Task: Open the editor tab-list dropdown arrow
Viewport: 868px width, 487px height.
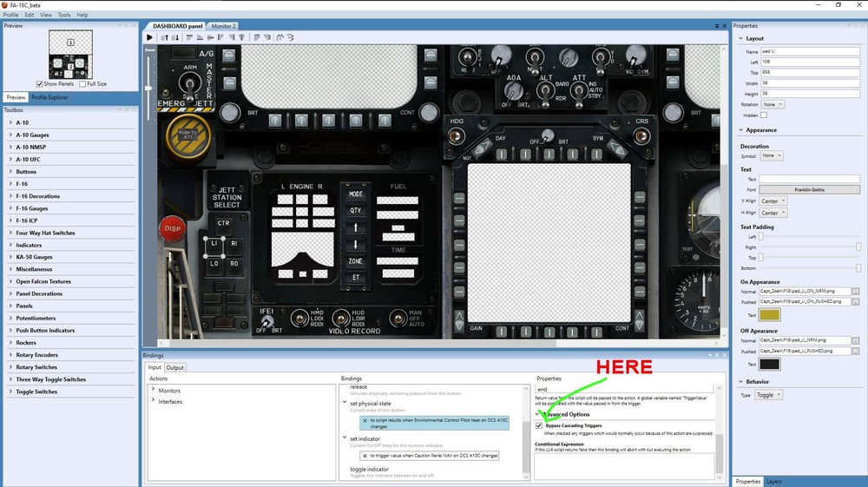Action: 717,26
